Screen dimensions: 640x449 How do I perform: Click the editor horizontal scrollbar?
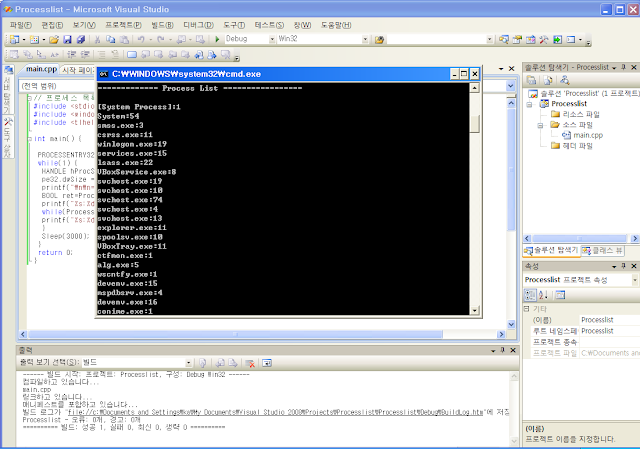[x=236, y=334]
